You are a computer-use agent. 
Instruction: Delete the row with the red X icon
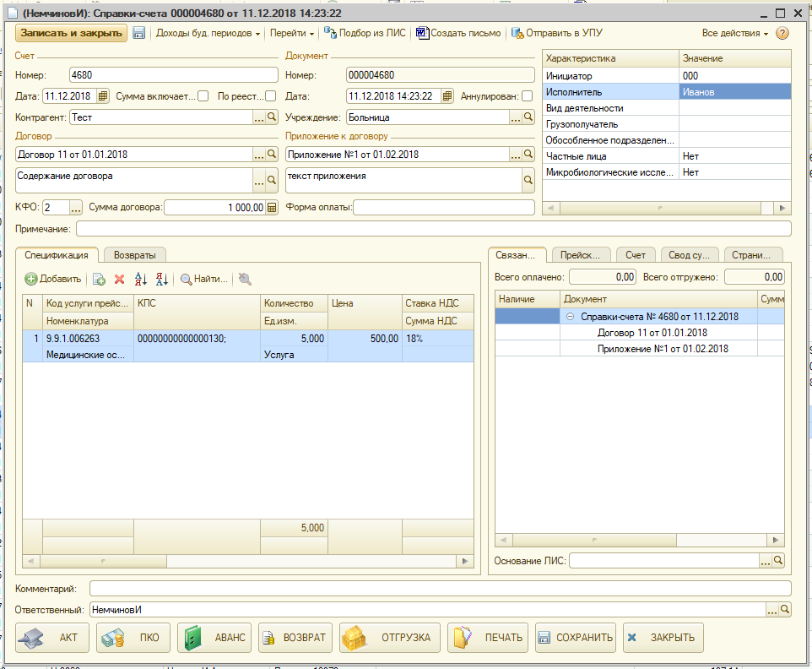tap(119, 279)
